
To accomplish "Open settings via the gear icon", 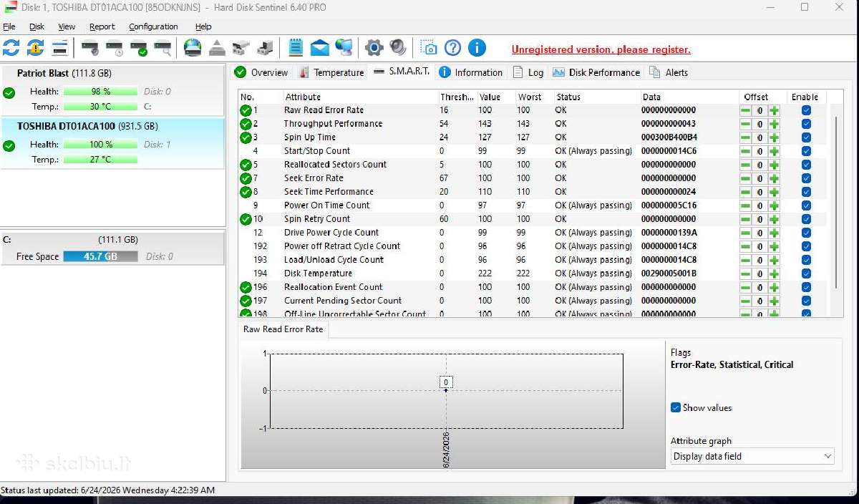I will [x=374, y=48].
